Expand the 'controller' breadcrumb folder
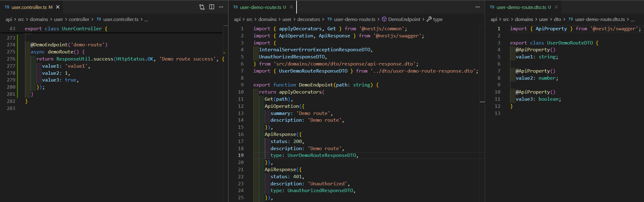 coord(79,19)
